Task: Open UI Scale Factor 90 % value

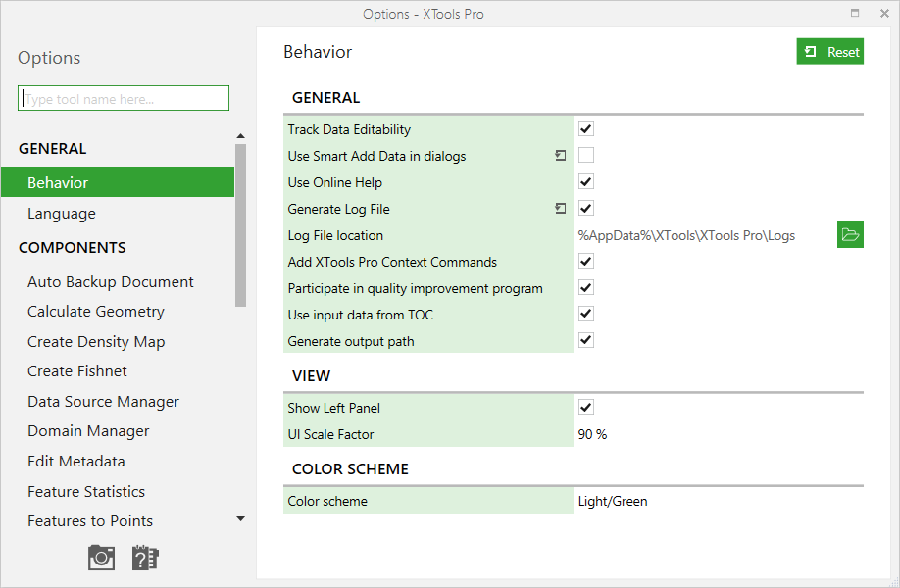Action: coord(592,434)
